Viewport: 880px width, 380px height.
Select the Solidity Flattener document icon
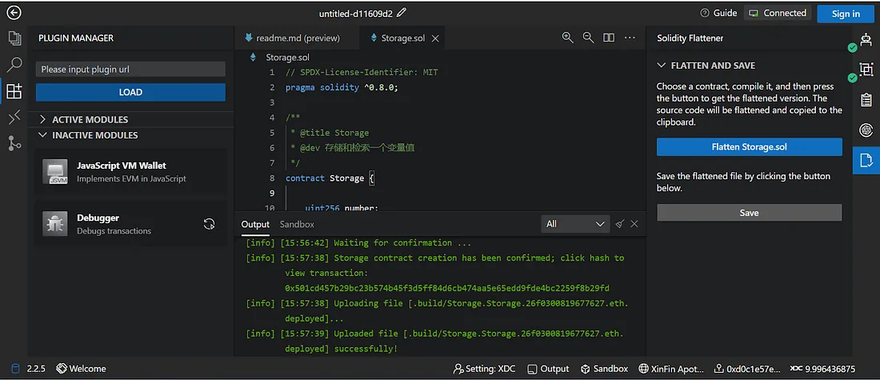pyautogui.click(x=866, y=160)
